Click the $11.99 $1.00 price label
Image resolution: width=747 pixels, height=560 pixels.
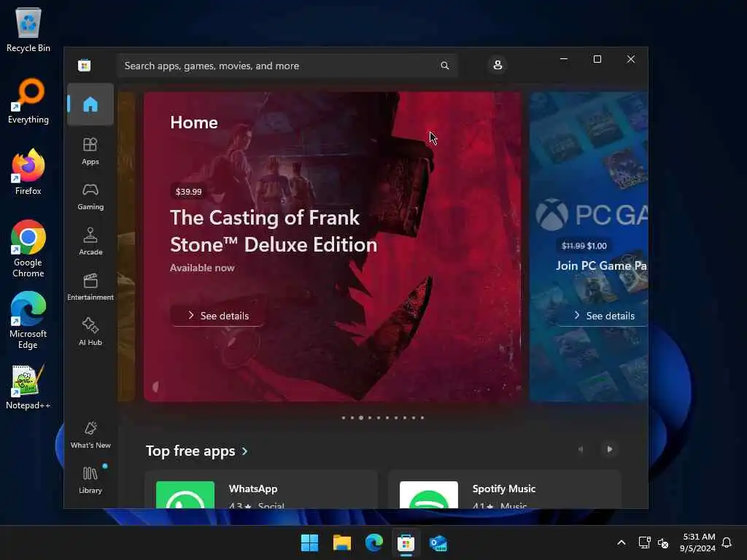pos(584,246)
